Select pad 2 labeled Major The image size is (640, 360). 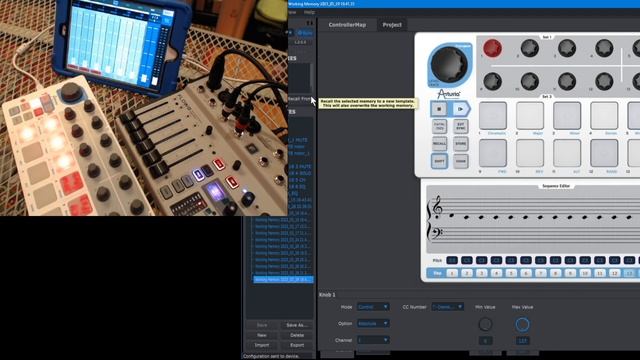[x=530, y=116]
